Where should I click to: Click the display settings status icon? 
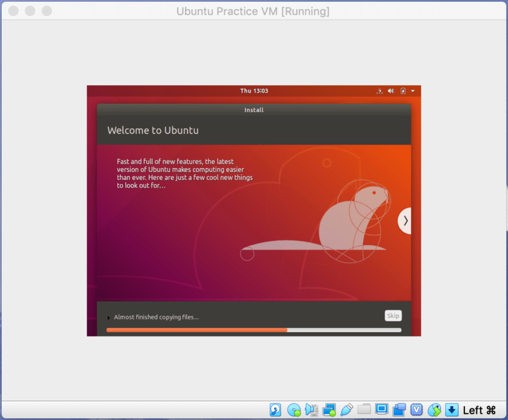382,409
